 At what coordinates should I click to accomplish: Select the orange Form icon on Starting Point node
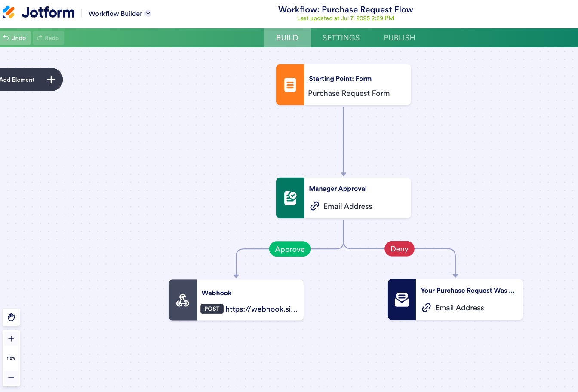click(290, 85)
